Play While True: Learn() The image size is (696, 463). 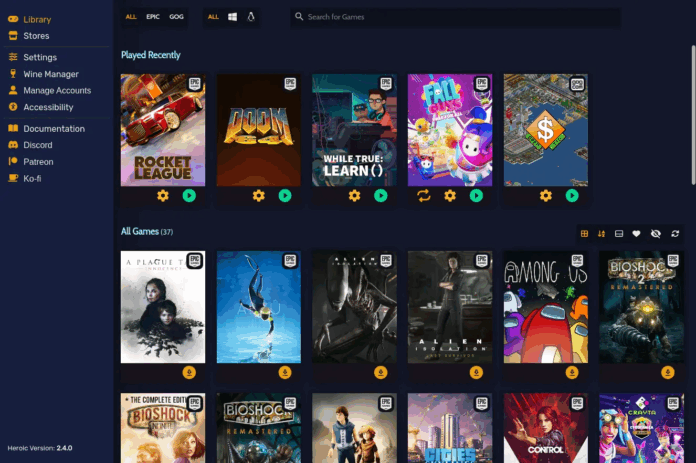click(x=380, y=196)
